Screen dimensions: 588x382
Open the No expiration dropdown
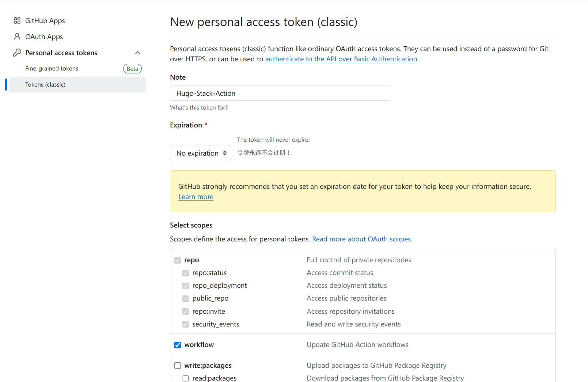click(201, 153)
